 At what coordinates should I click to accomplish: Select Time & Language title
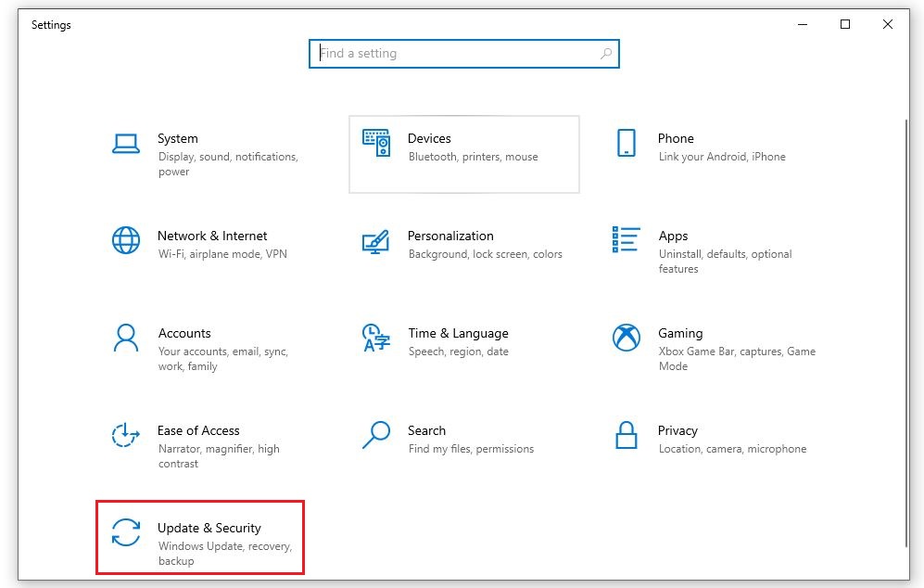(x=458, y=333)
